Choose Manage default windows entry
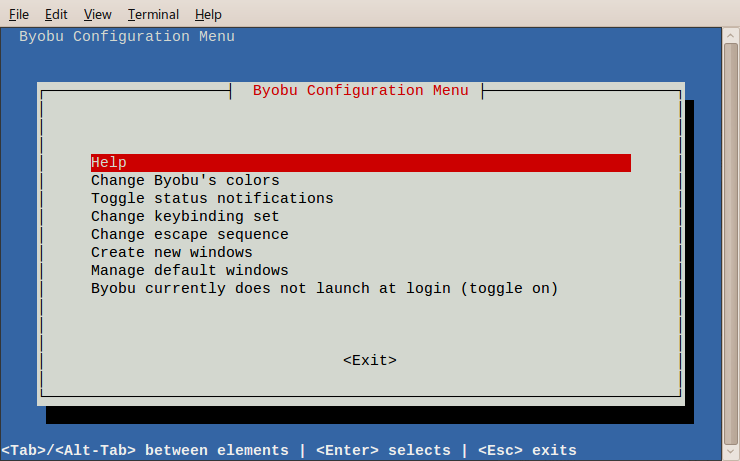 tap(190, 270)
